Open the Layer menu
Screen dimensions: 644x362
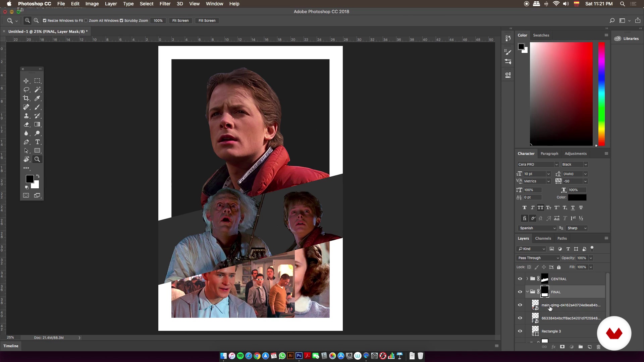click(x=111, y=4)
